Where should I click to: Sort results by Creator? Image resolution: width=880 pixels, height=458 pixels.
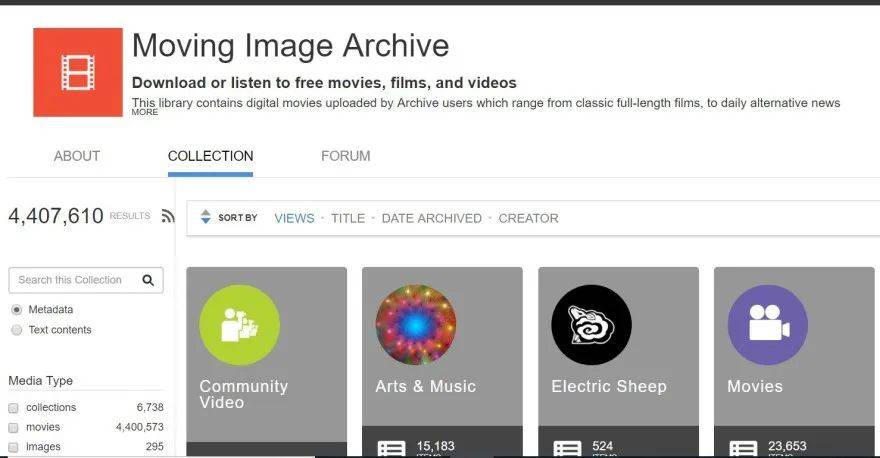pyautogui.click(x=529, y=218)
